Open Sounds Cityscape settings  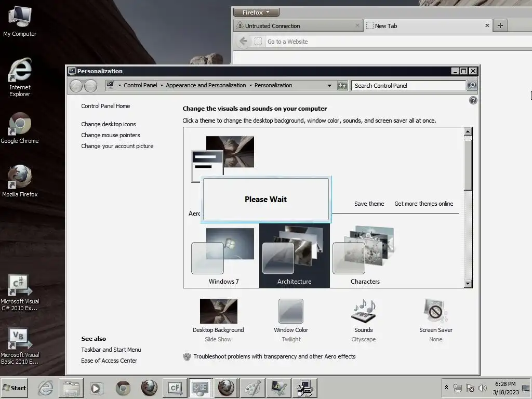(363, 320)
